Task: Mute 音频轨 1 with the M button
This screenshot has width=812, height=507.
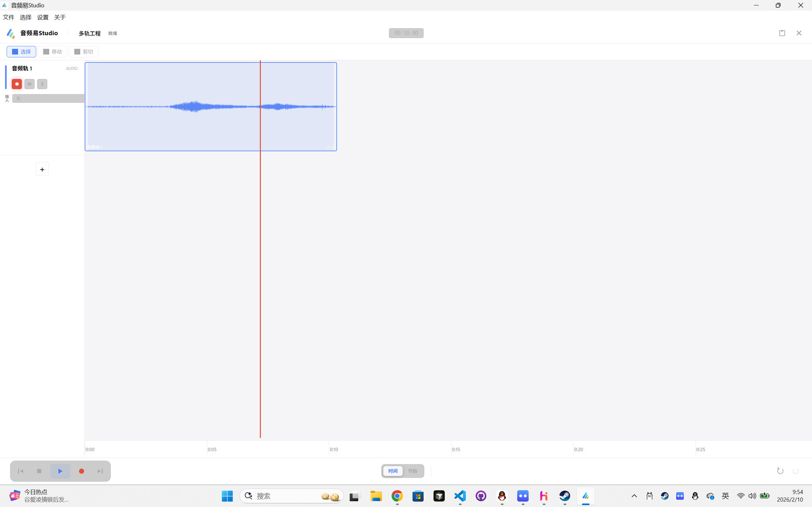Action: click(29, 84)
